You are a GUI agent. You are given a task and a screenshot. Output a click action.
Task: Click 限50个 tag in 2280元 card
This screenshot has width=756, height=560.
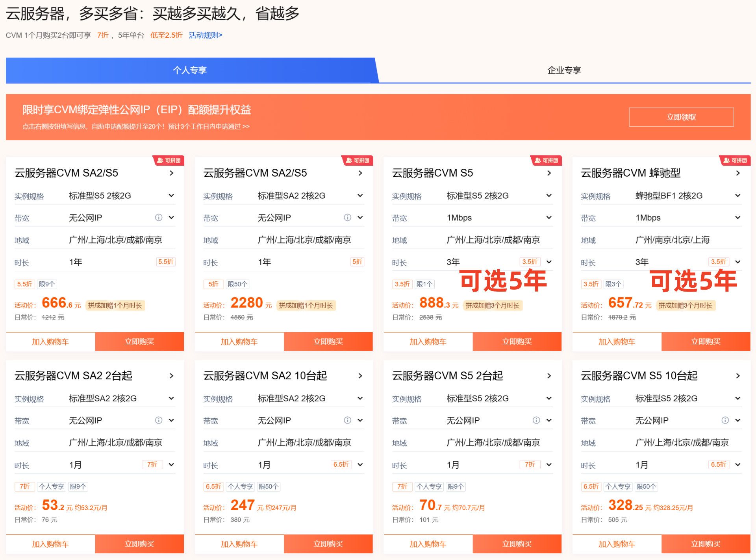[x=237, y=284]
